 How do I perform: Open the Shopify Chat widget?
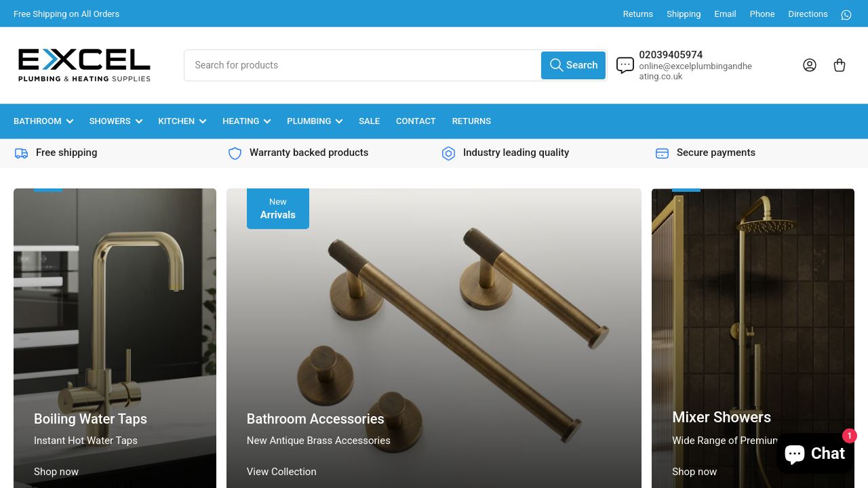[814, 453]
